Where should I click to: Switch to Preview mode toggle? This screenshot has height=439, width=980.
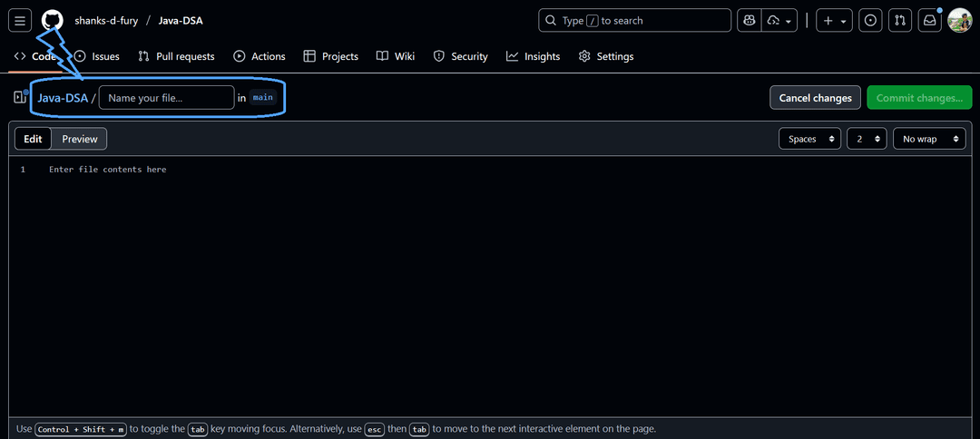[79, 139]
